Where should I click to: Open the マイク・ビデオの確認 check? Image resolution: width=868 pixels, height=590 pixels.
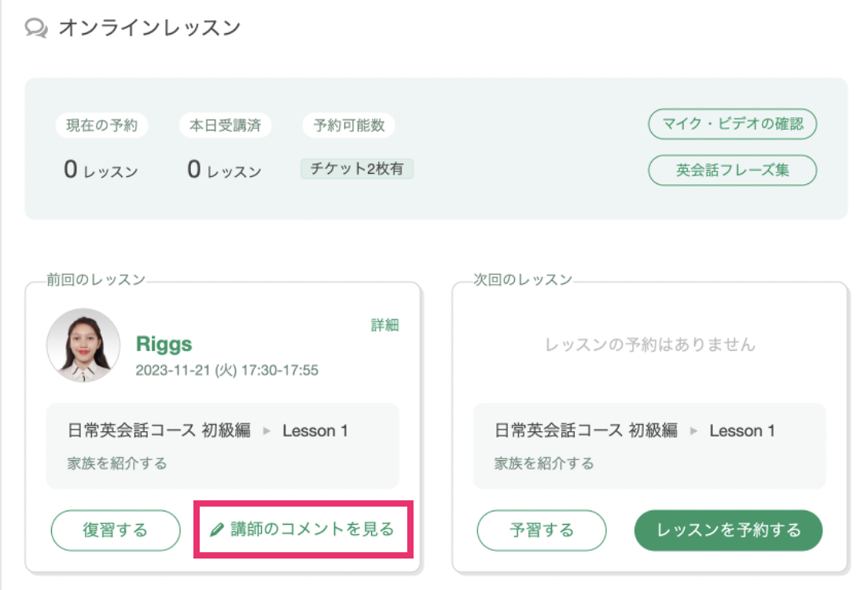point(732,124)
